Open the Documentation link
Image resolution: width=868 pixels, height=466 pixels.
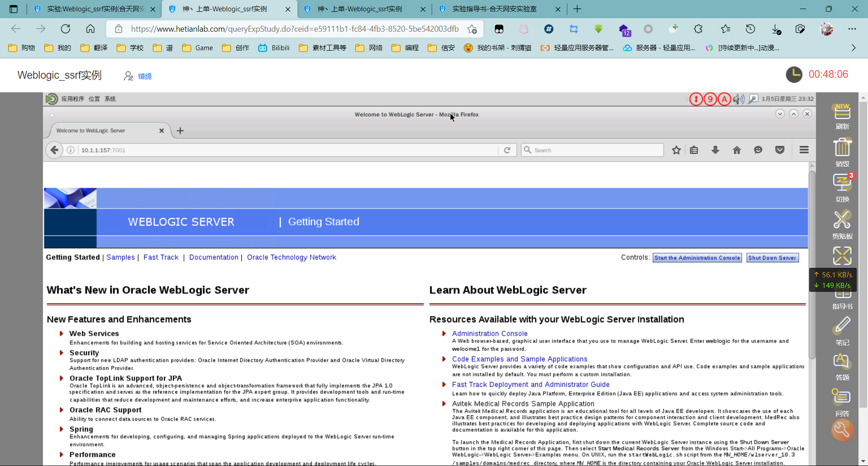pyautogui.click(x=213, y=257)
